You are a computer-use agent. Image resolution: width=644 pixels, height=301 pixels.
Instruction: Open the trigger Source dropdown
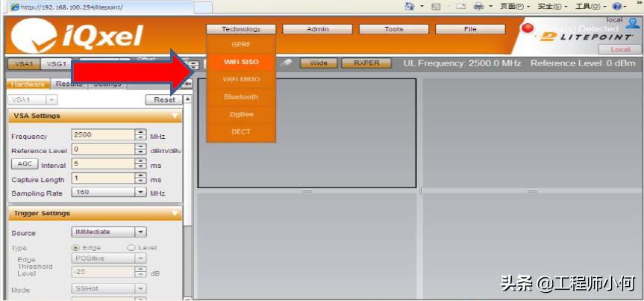coord(141,232)
